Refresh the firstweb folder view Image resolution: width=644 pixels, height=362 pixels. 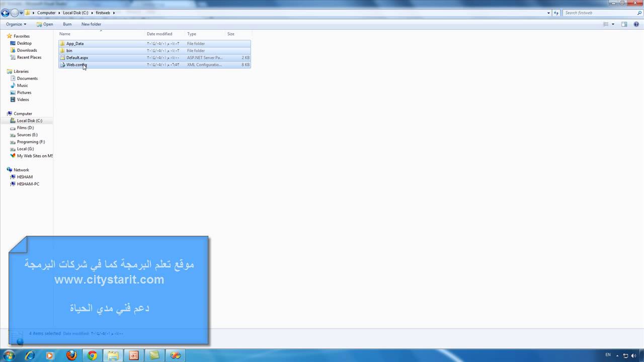[556, 13]
